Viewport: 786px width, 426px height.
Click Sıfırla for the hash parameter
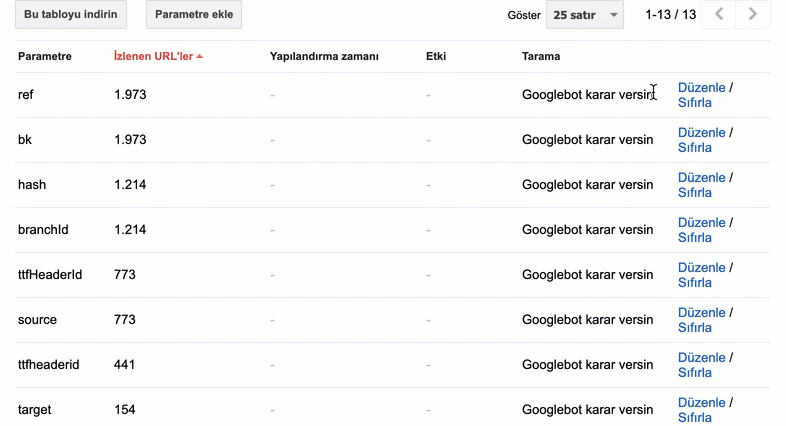pyautogui.click(x=695, y=193)
